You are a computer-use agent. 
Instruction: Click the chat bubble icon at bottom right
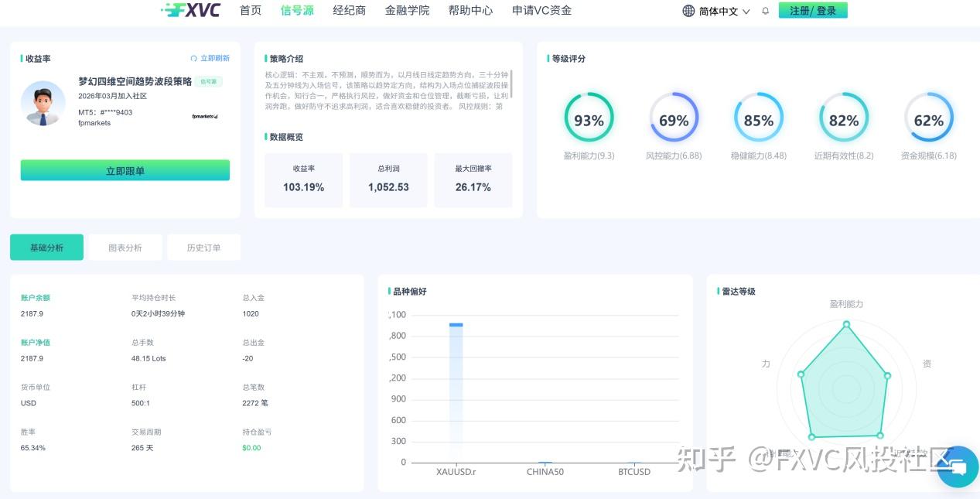pos(958,467)
